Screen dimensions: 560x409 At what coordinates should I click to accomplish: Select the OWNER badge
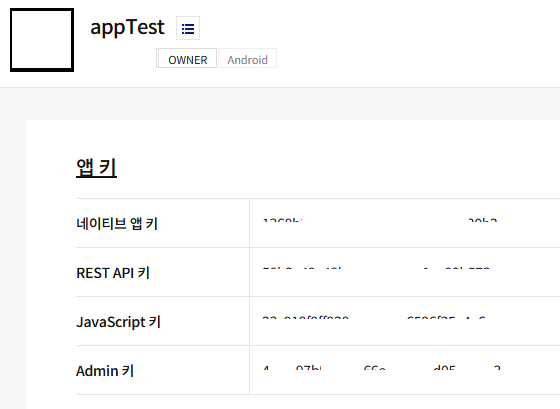pyautogui.click(x=188, y=59)
